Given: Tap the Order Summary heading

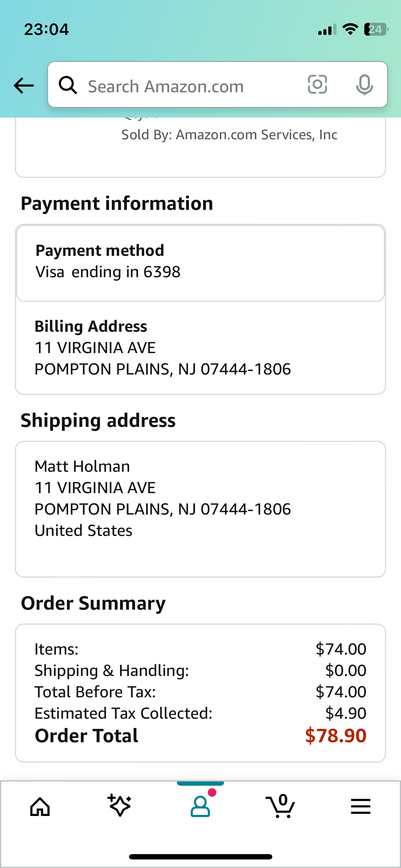Looking at the screenshot, I should pyautogui.click(x=93, y=604).
